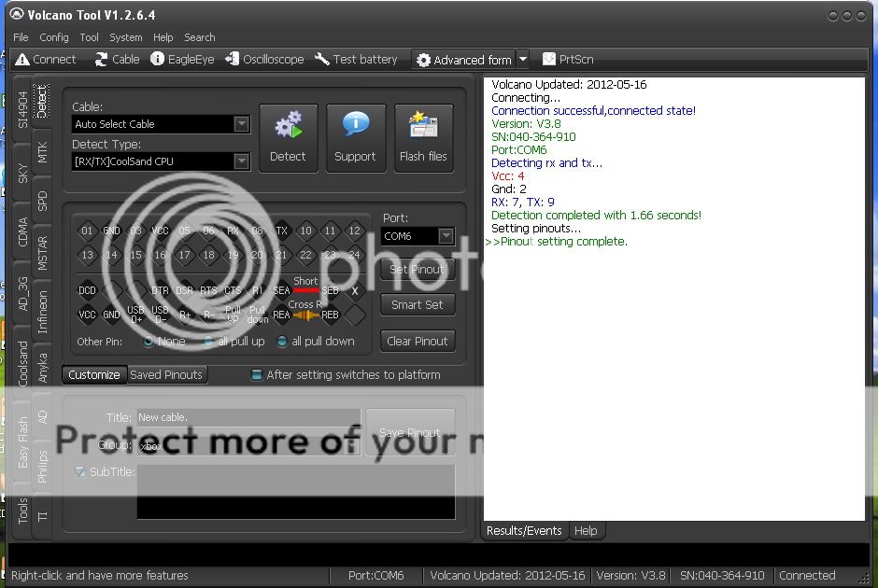Select the all pull up option
This screenshot has height=588, width=878.
click(x=207, y=342)
